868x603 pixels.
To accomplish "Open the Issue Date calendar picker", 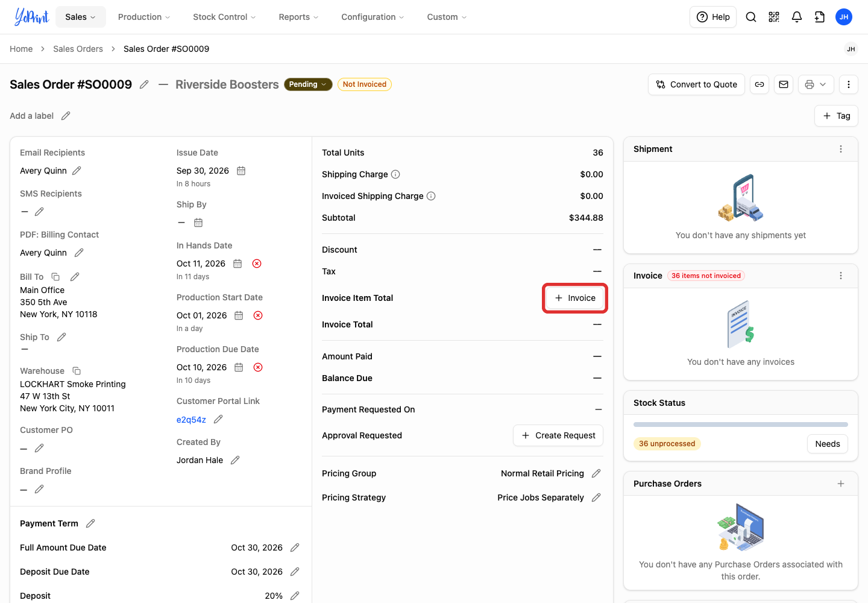I will pos(241,171).
